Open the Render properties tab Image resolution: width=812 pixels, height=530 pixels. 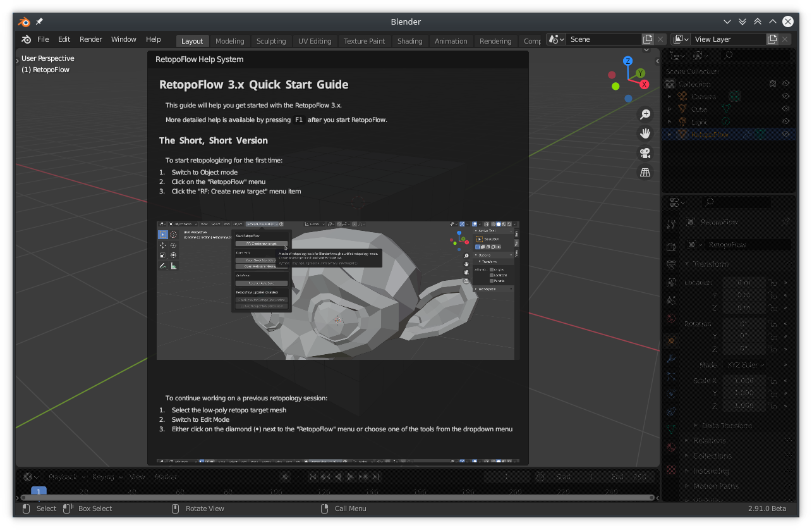(671, 247)
